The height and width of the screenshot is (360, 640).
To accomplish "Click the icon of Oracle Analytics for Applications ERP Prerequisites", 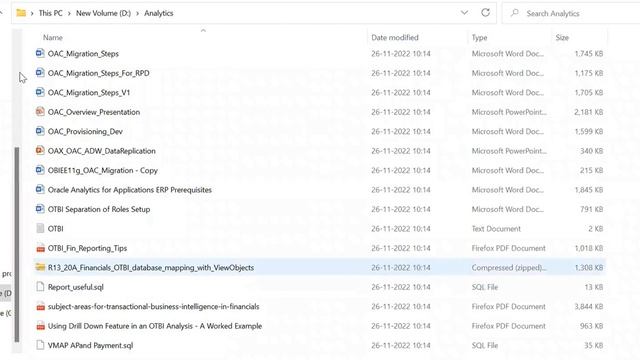I will tap(40, 189).
